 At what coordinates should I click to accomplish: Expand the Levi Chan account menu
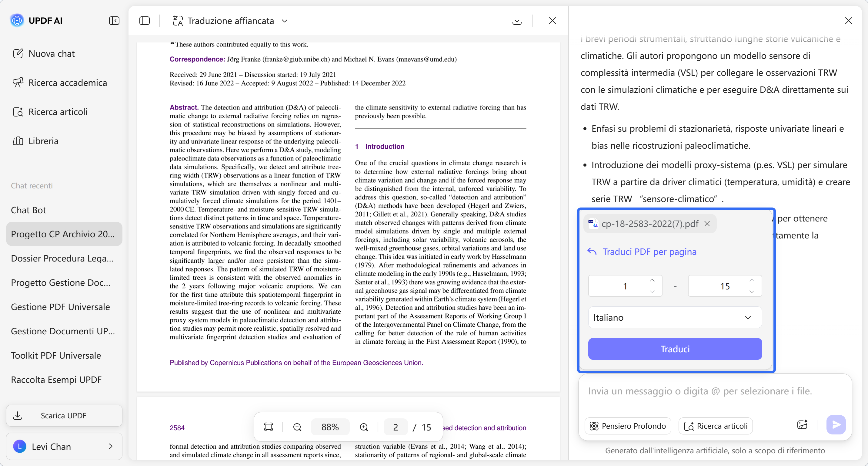64,447
